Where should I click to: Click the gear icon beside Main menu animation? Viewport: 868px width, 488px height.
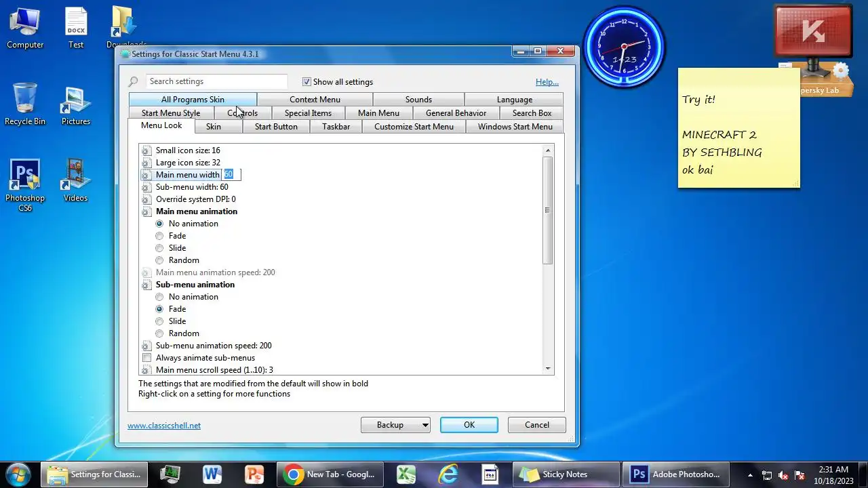tap(146, 211)
